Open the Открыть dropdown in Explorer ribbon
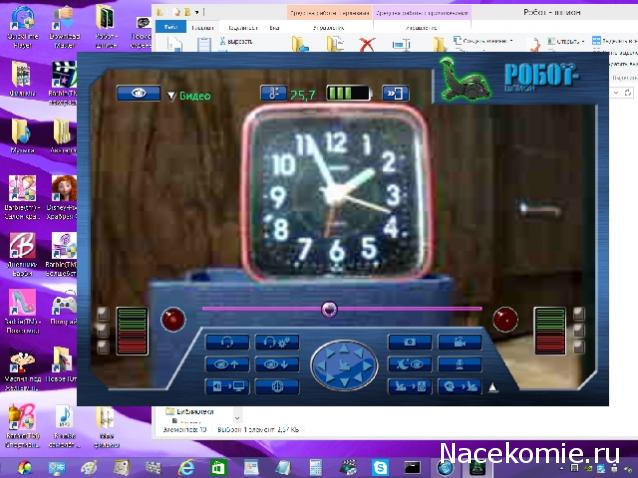Viewport: 638px width, 478px height. tap(565, 41)
